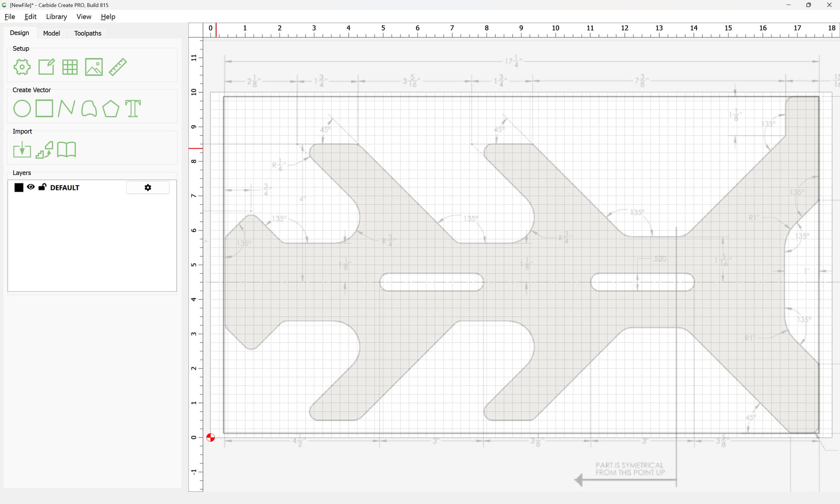Open the File menu
This screenshot has height=504, width=840.
[10, 17]
